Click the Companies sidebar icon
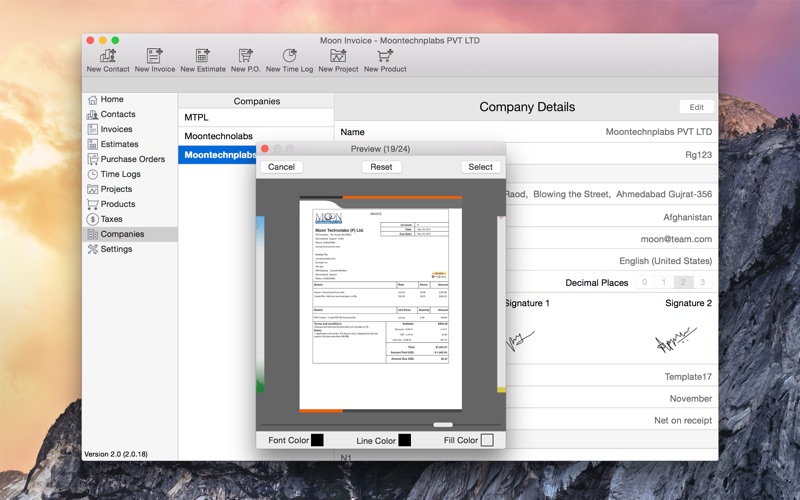 pyautogui.click(x=92, y=234)
